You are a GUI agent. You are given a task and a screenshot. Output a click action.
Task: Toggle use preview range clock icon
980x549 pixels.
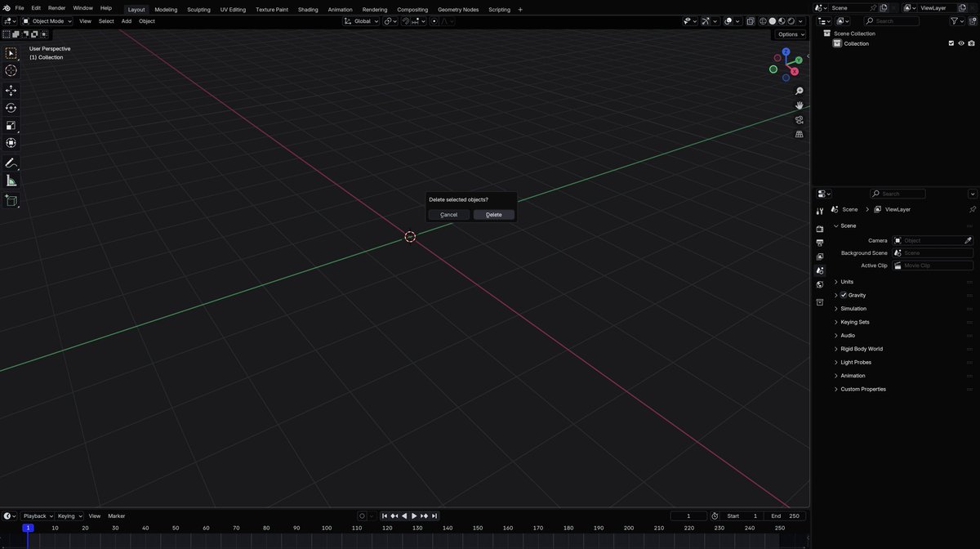coord(715,516)
